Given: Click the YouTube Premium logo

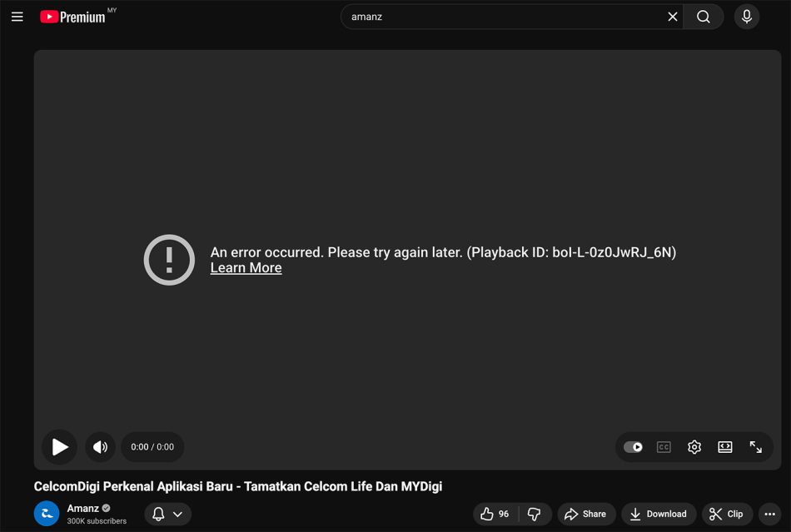Looking at the screenshot, I should [x=75, y=16].
